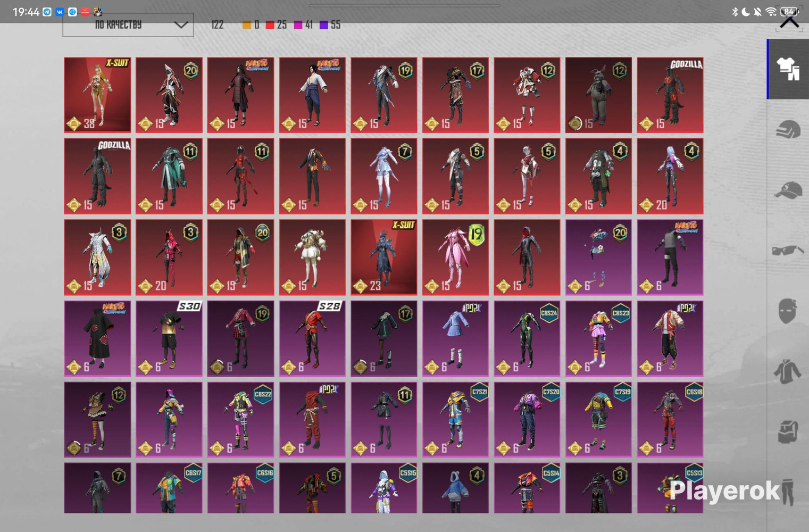Screen dimensions: 809x532
Task: Select the white-gold dress outfit priced 15
Action: click(312, 257)
